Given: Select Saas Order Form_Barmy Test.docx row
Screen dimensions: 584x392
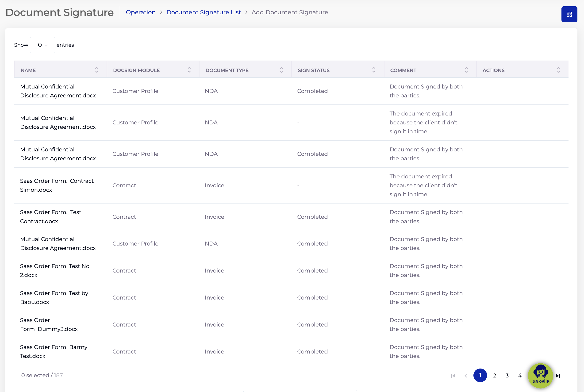Looking at the screenshot, I should tap(291, 352).
